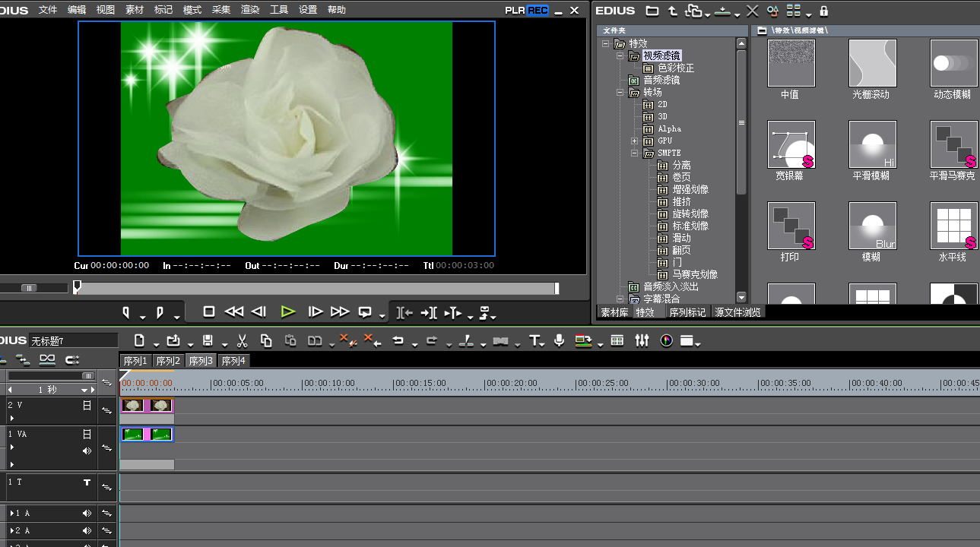Collapse the SMPTE folder in tree
The width and height of the screenshot is (980, 547).
[634, 153]
